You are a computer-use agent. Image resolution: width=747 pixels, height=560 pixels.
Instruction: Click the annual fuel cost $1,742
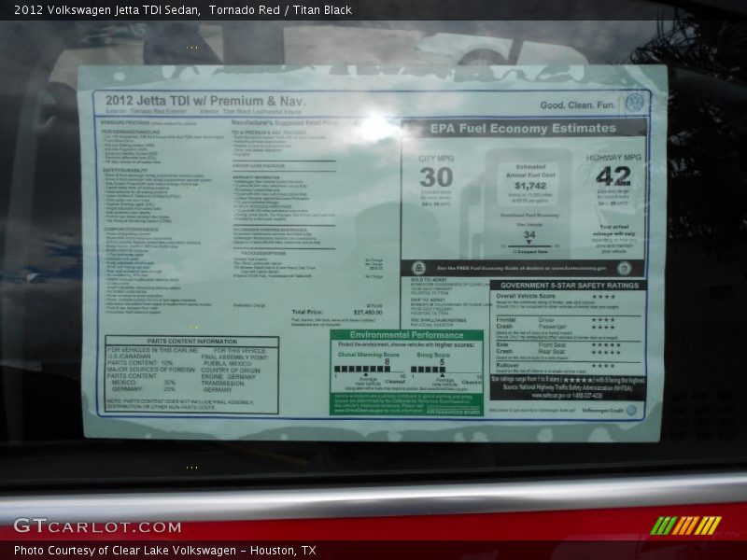click(530, 186)
